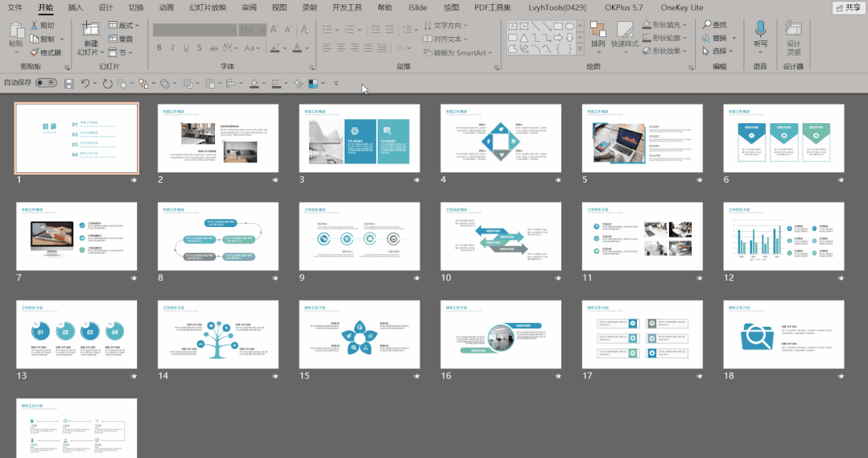Click the Dictate (听写) microphone icon
Image resolution: width=868 pixels, height=458 pixels.
(761, 29)
